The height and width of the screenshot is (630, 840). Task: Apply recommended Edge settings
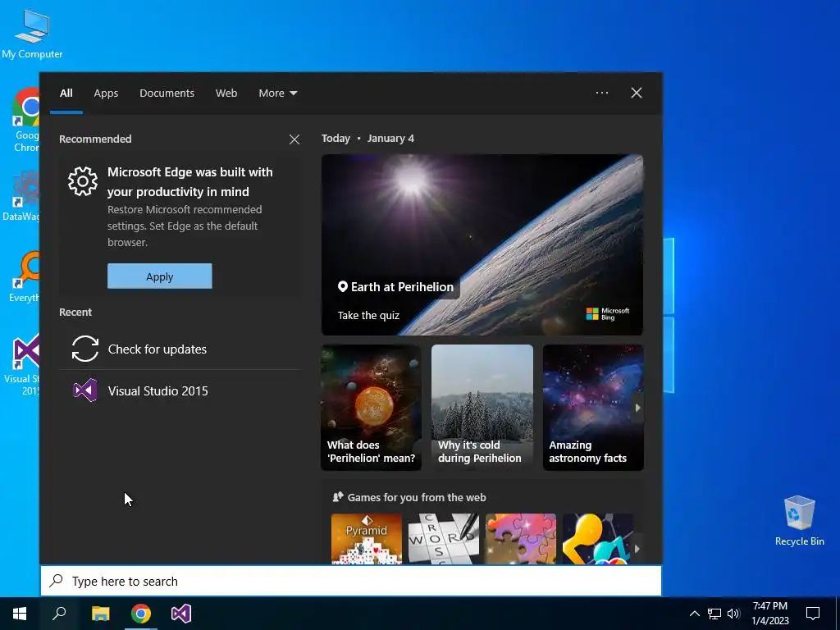(x=160, y=276)
